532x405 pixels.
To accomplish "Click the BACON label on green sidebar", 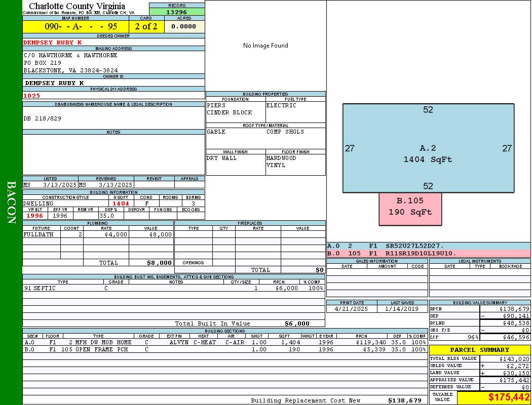I will [x=11, y=202].
